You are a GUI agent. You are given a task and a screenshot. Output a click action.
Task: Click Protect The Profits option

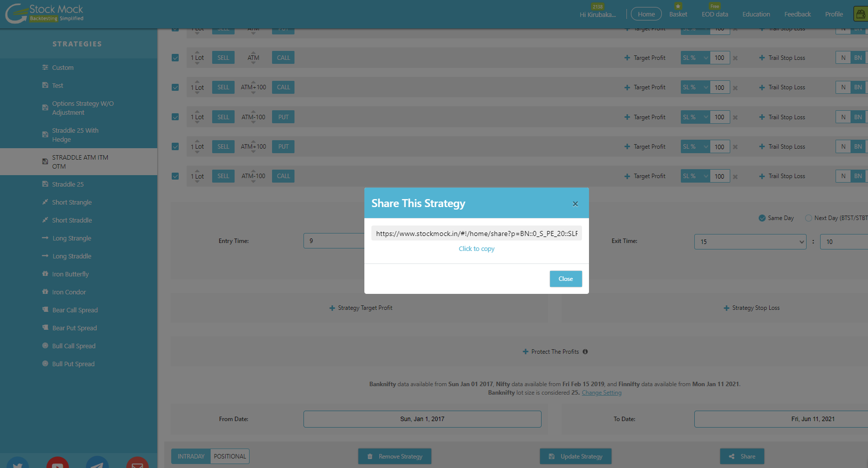click(551, 352)
